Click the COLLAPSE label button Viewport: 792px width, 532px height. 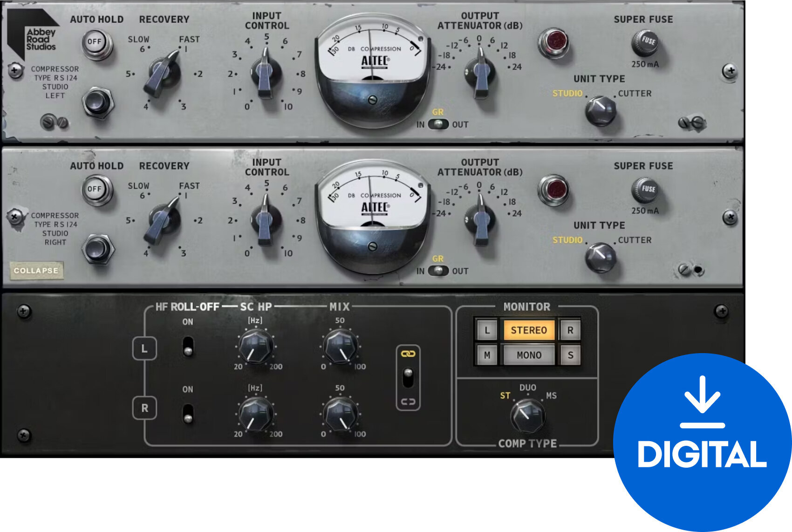pyautogui.click(x=36, y=271)
